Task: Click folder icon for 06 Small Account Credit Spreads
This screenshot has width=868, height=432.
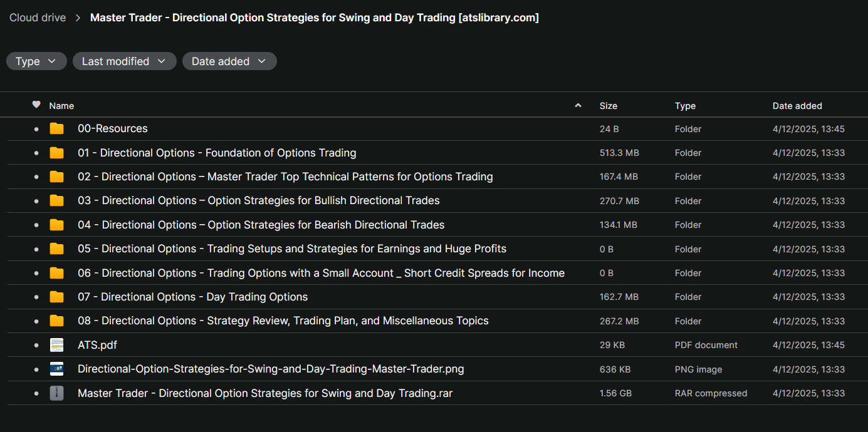Action: point(57,273)
